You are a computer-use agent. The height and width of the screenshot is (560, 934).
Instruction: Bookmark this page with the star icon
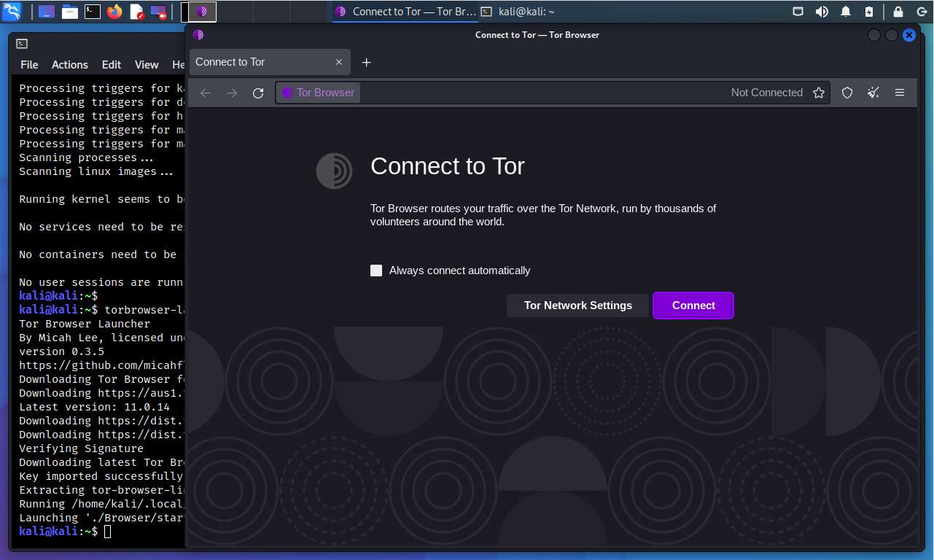pyautogui.click(x=819, y=93)
